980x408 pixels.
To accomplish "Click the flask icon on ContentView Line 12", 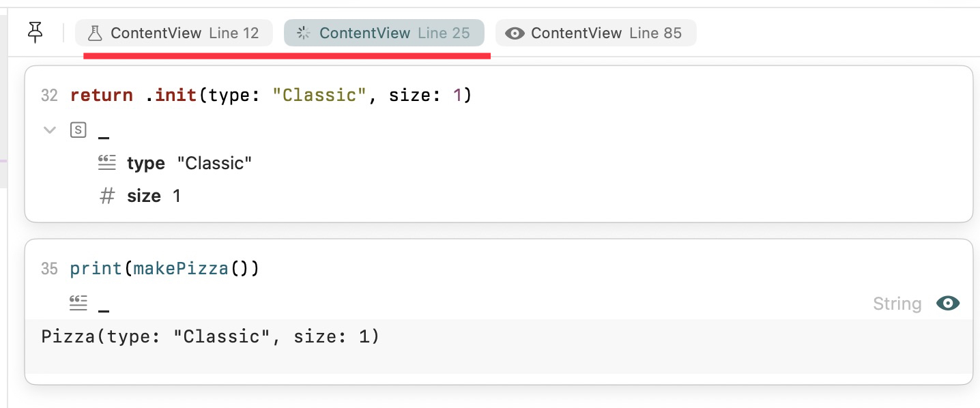I will [95, 33].
